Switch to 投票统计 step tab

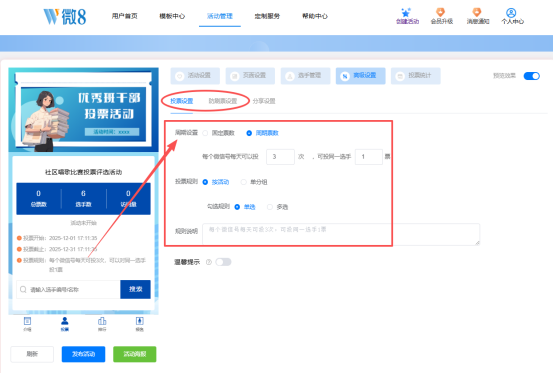click(x=415, y=76)
